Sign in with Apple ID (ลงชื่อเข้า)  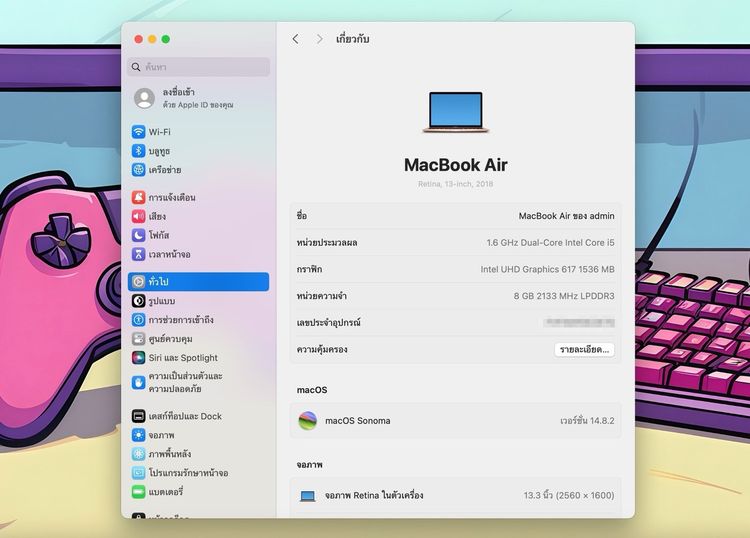coord(178,92)
